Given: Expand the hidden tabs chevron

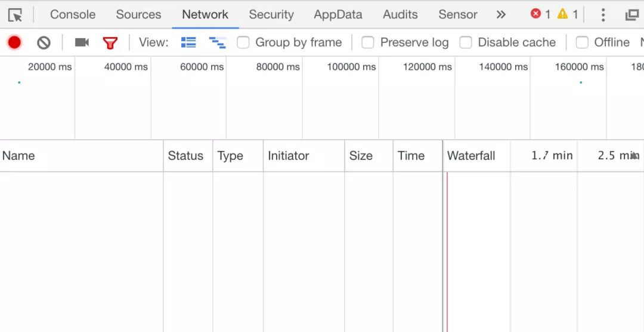Looking at the screenshot, I should pos(501,14).
